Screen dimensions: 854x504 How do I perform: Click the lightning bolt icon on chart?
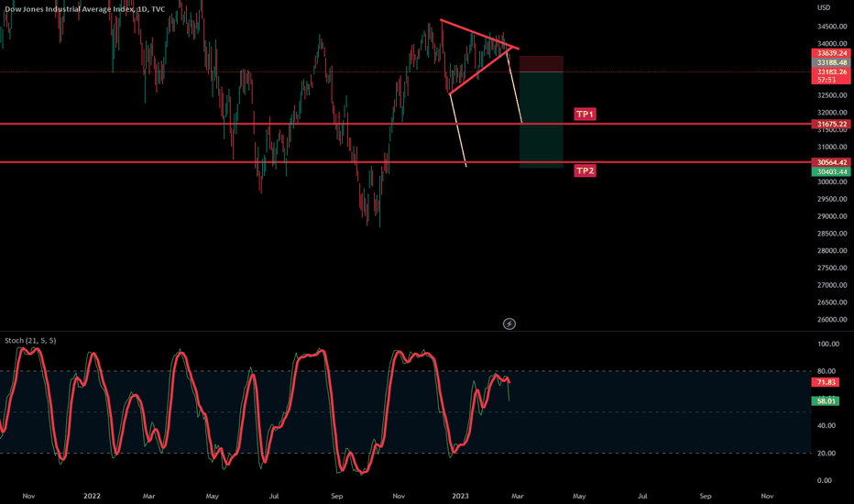pyautogui.click(x=509, y=324)
